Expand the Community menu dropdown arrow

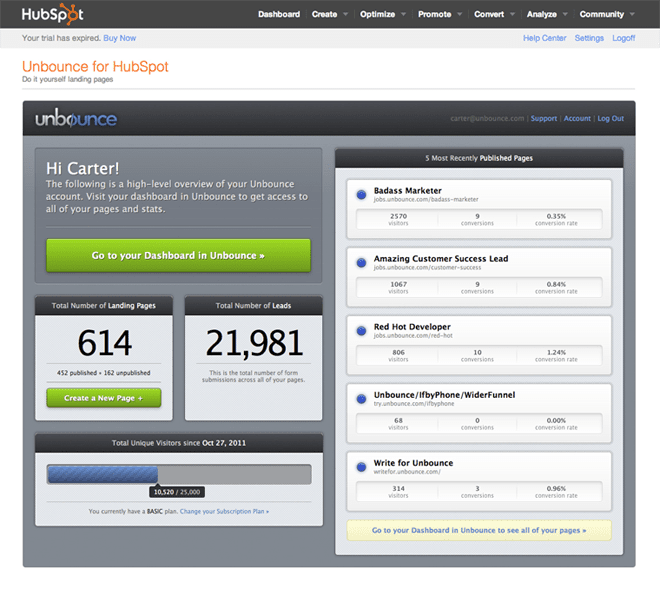(x=632, y=14)
